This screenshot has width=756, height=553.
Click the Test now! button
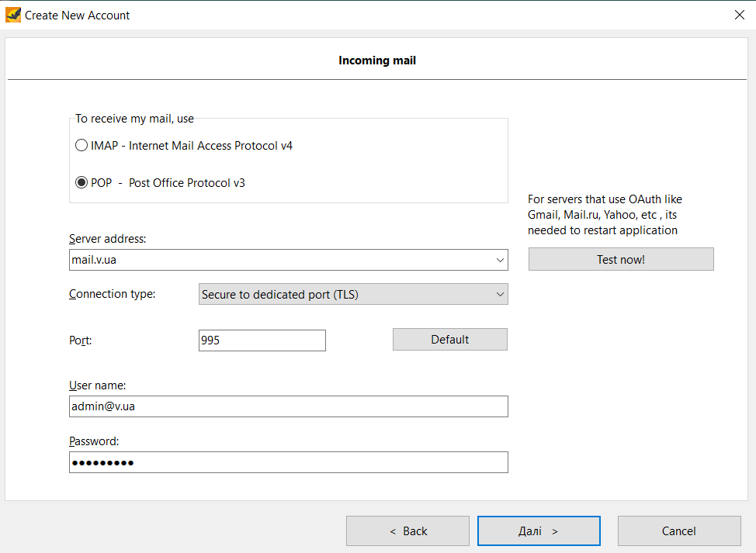621,259
